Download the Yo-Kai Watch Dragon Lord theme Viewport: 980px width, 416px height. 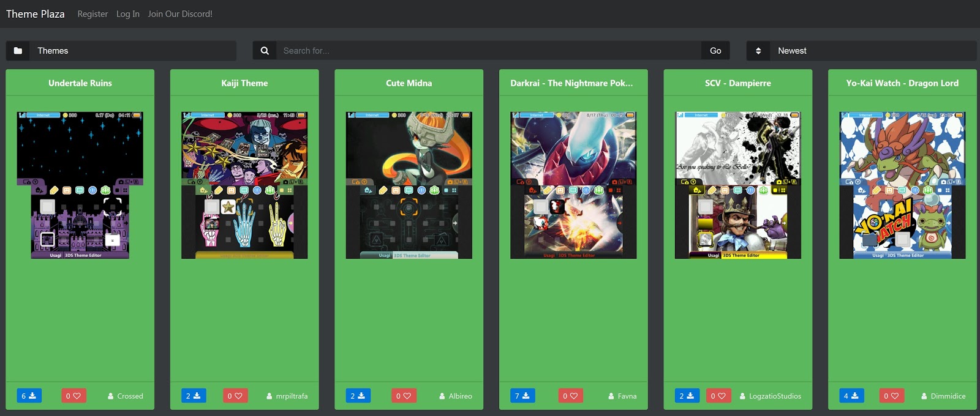tap(851, 396)
